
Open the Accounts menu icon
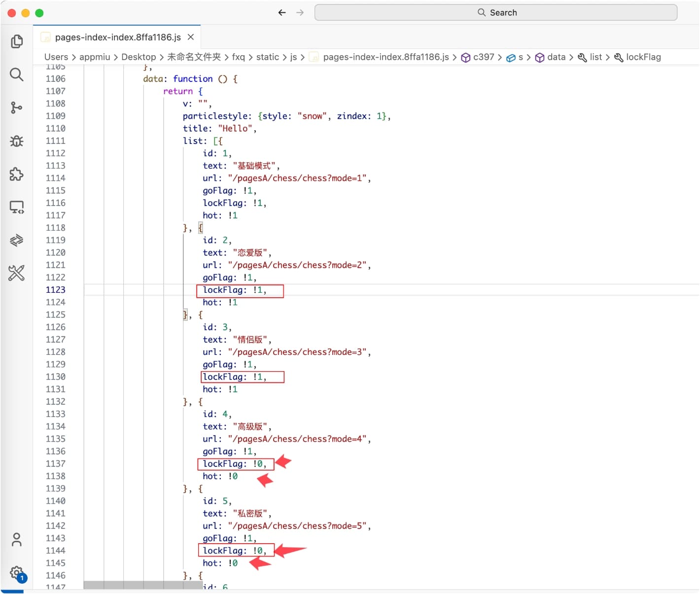pyautogui.click(x=17, y=539)
